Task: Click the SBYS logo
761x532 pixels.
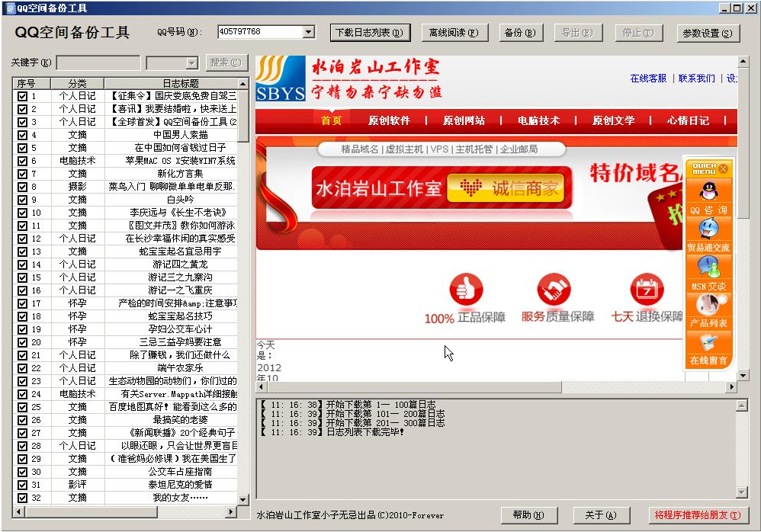Action: (281, 79)
